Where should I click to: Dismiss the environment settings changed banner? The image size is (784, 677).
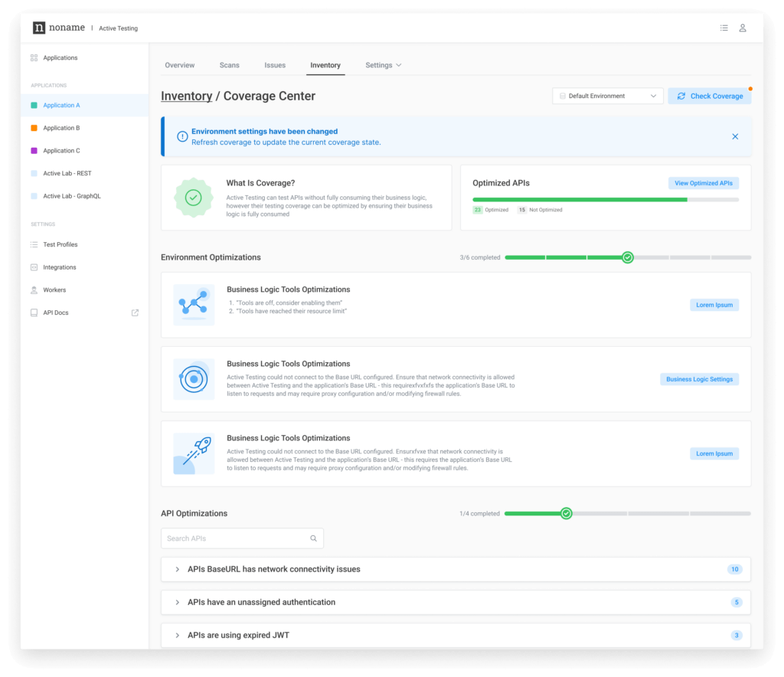pyautogui.click(x=735, y=136)
